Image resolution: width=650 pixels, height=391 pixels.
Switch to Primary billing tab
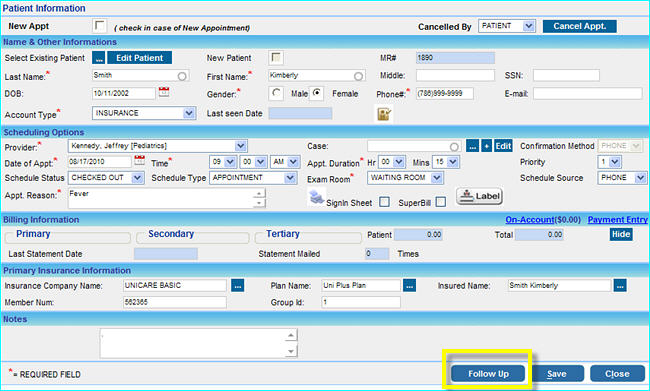tap(33, 234)
